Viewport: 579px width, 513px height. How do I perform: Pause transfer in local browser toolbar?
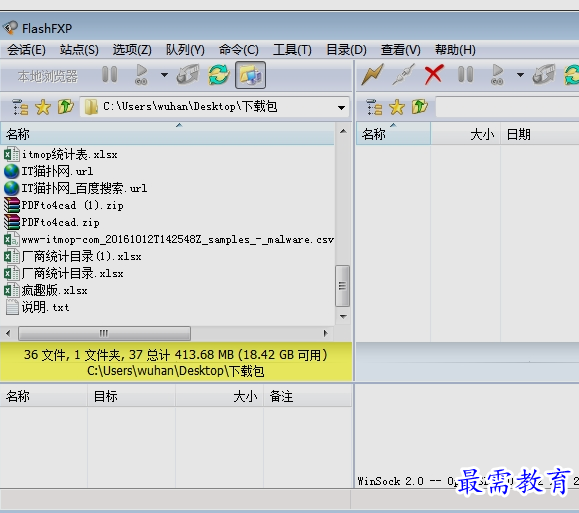coord(110,74)
